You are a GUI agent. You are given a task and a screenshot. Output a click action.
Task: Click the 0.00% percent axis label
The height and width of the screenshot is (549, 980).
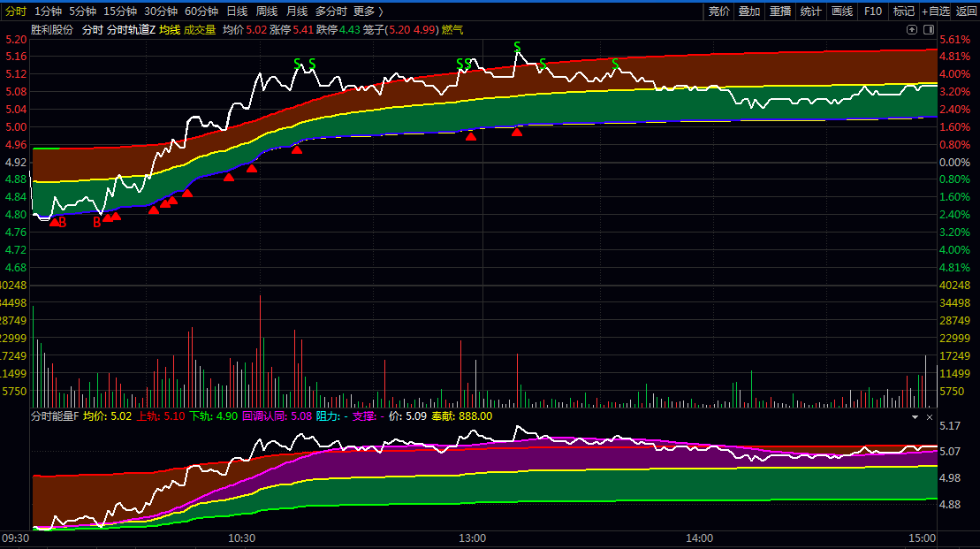click(954, 163)
